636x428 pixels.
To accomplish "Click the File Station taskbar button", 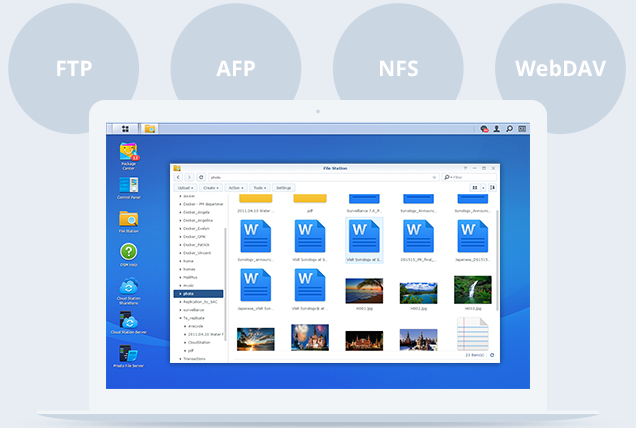I will [x=150, y=129].
